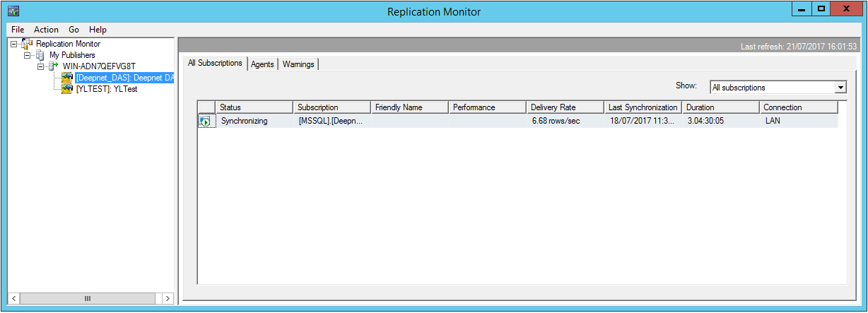Collapse the My Publishers tree node

(x=28, y=55)
